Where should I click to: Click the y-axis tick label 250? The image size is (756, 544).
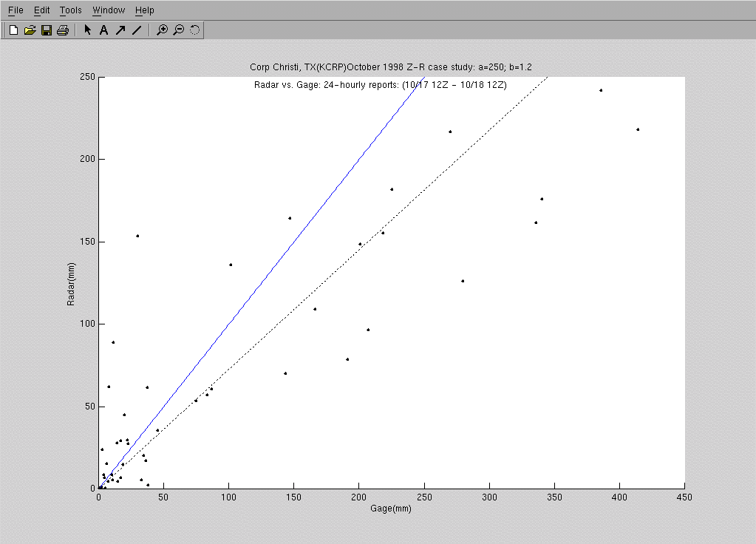(87, 77)
